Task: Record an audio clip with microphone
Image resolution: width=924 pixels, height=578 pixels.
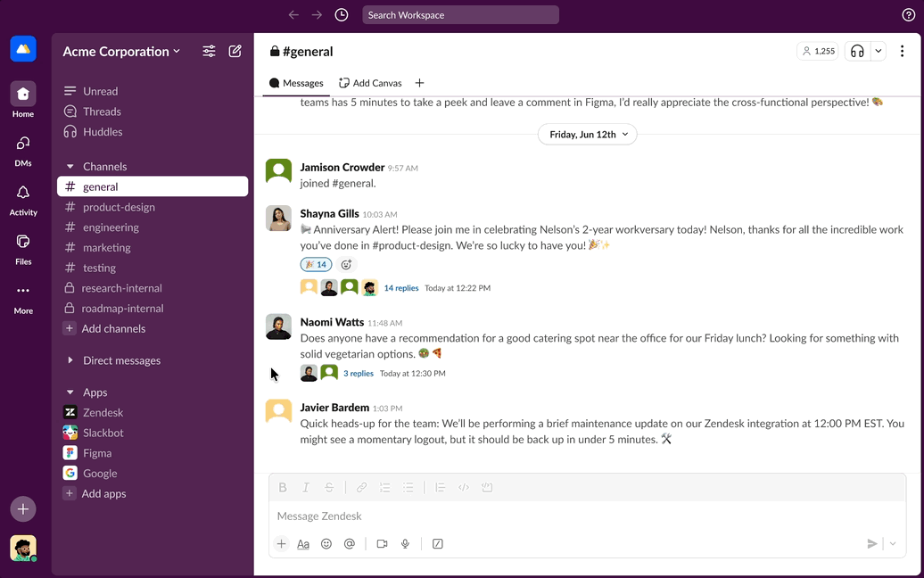Action: tap(406, 544)
